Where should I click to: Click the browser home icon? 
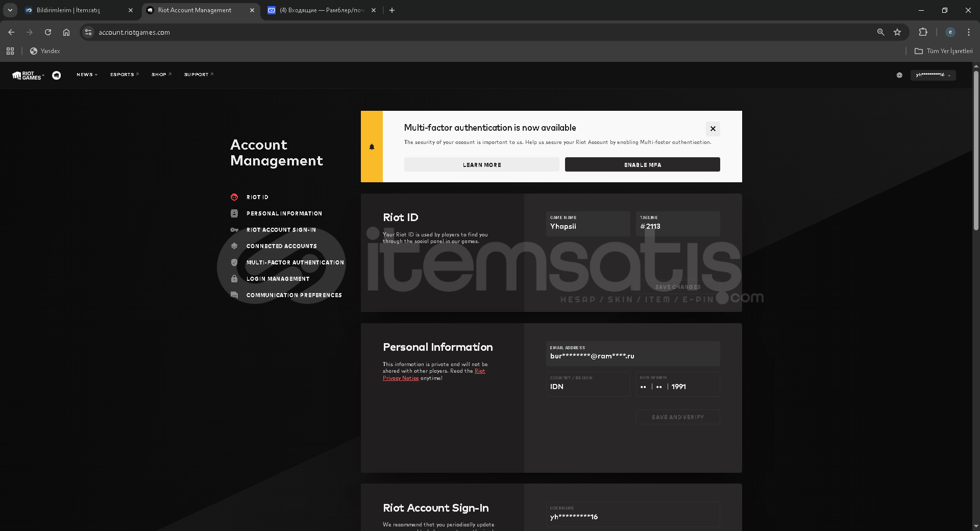pos(66,32)
